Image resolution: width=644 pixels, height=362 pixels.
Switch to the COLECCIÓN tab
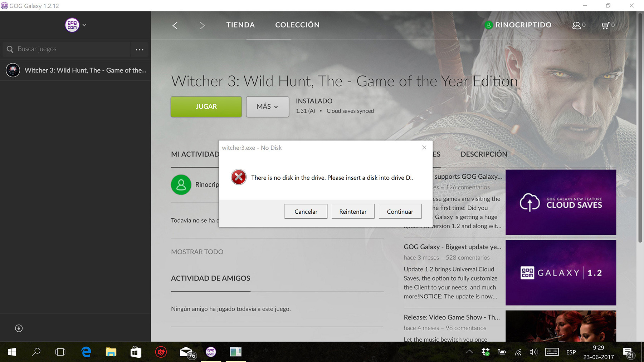click(x=297, y=25)
